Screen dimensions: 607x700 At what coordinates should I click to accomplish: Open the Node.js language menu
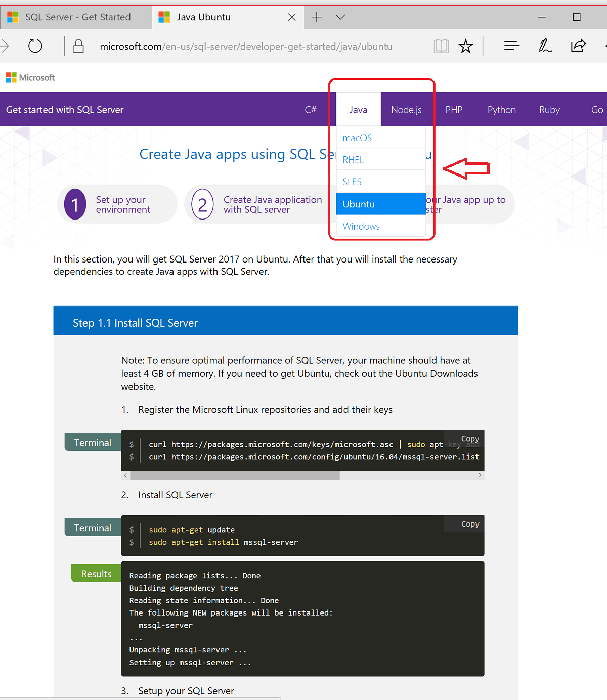[406, 110]
